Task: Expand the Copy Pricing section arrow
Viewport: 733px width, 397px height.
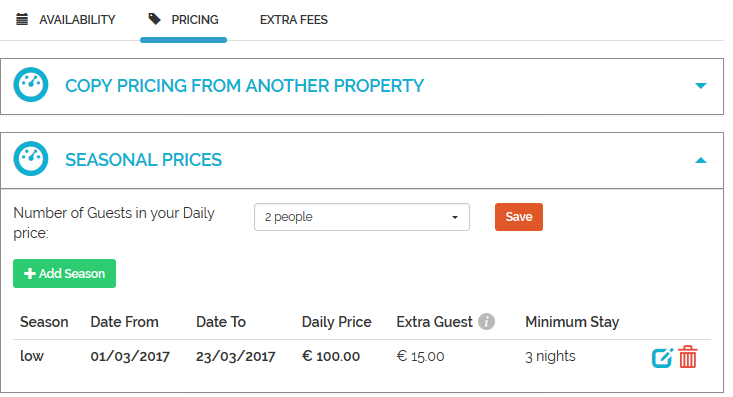Action: [x=700, y=86]
